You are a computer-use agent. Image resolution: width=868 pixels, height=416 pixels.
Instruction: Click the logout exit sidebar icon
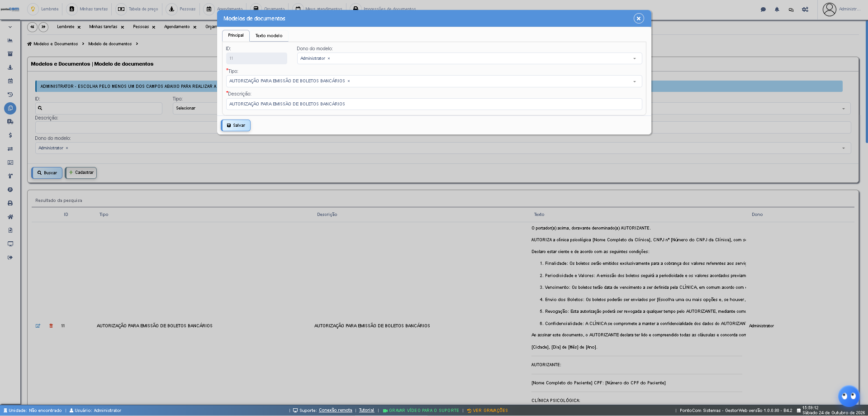coord(10,258)
